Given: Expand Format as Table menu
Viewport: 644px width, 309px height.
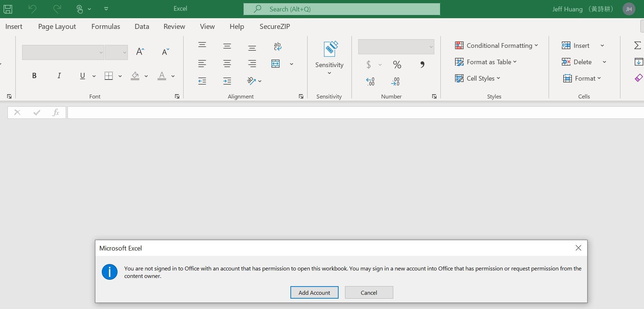Looking at the screenshot, I should click(x=486, y=62).
